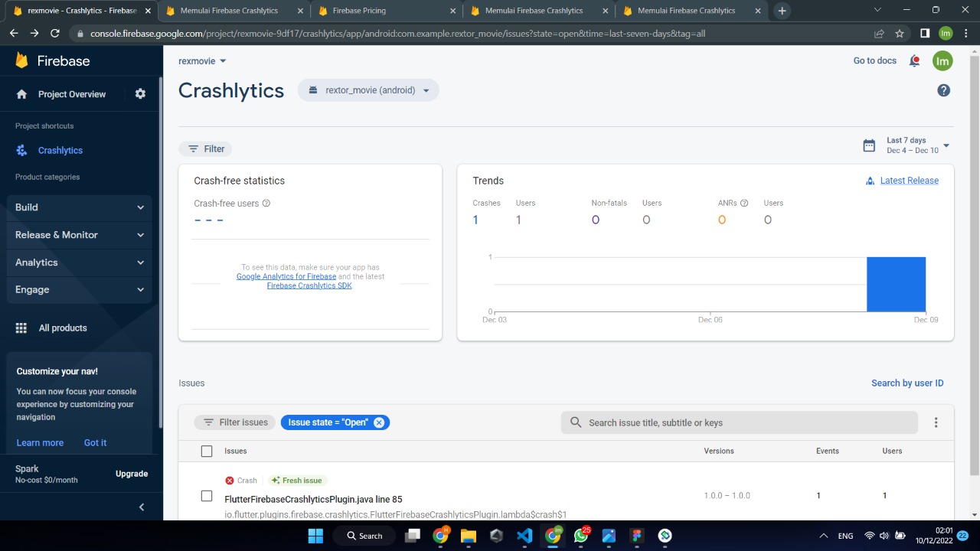Open project settings gear icon
Viewport: 980px width, 551px height.
[x=140, y=94]
